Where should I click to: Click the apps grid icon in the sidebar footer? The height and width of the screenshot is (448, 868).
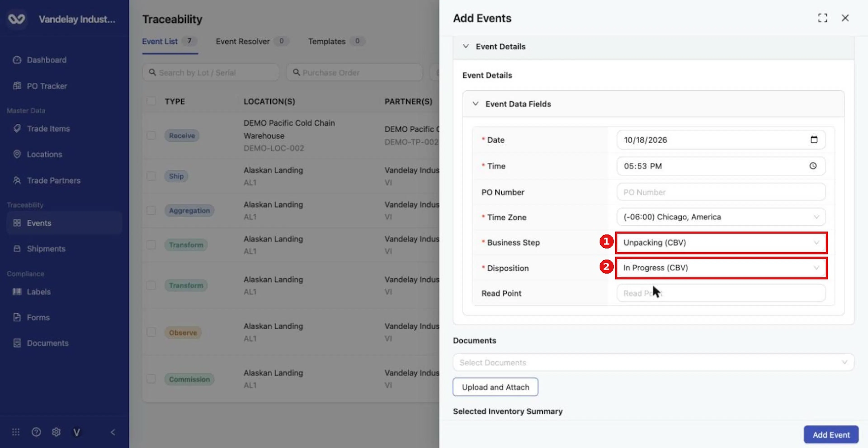click(x=16, y=432)
